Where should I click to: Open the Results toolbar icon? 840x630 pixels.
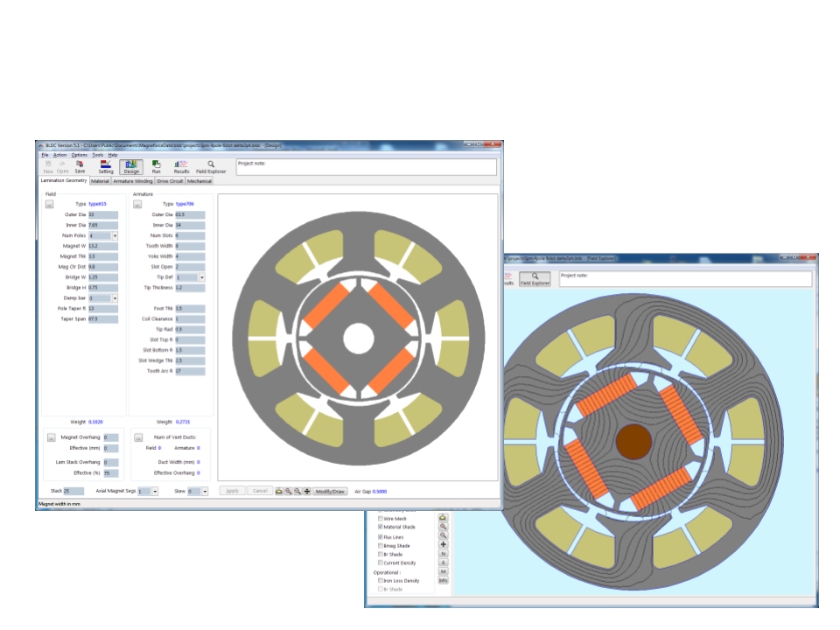tap(181, 166)
